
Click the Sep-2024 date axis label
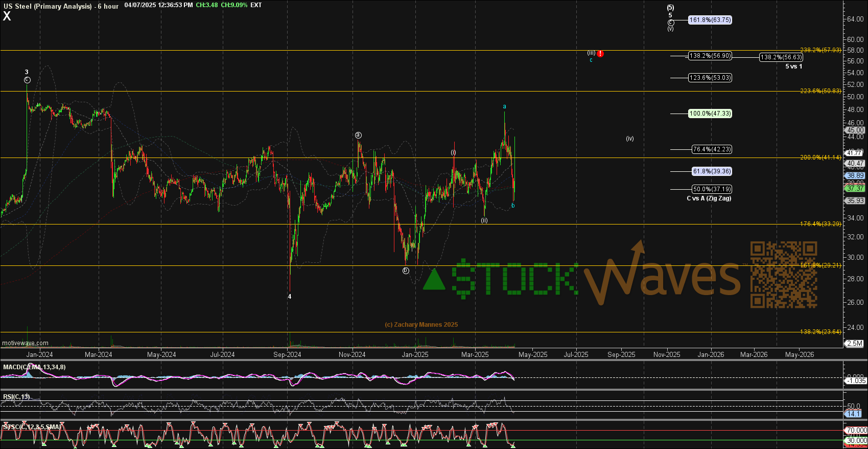pos(287,354)
